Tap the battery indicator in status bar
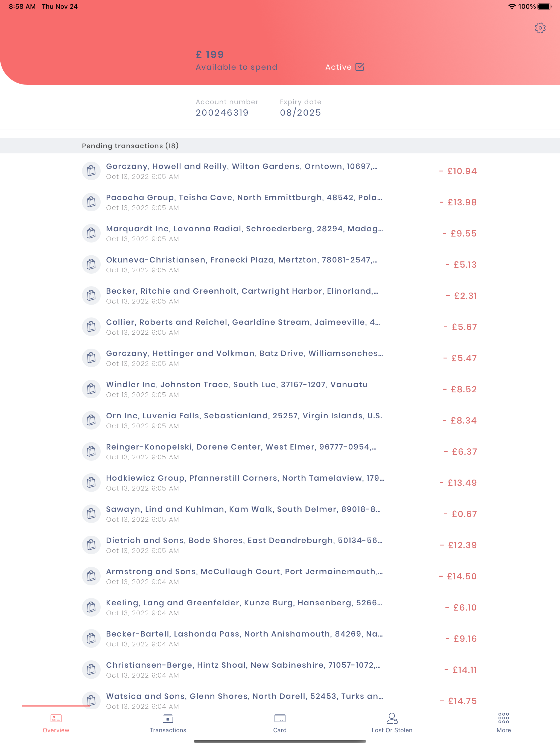The image size is (560, 747). coord(544,6)
